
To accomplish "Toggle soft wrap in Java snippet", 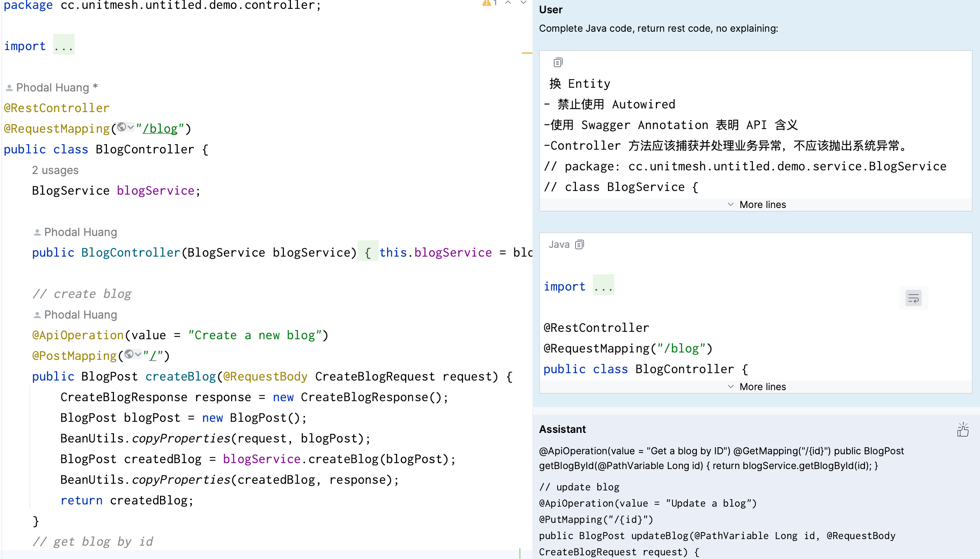I will coord(913,298).
